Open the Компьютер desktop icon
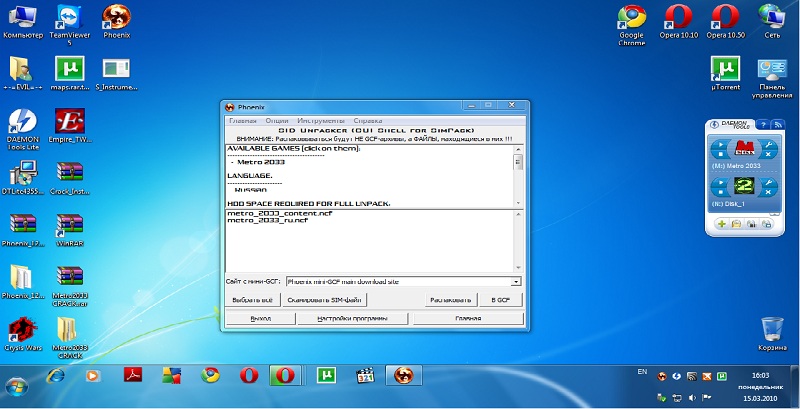This screenshot has height=409, width=800. pyautogui.click(x=22, y=22)
